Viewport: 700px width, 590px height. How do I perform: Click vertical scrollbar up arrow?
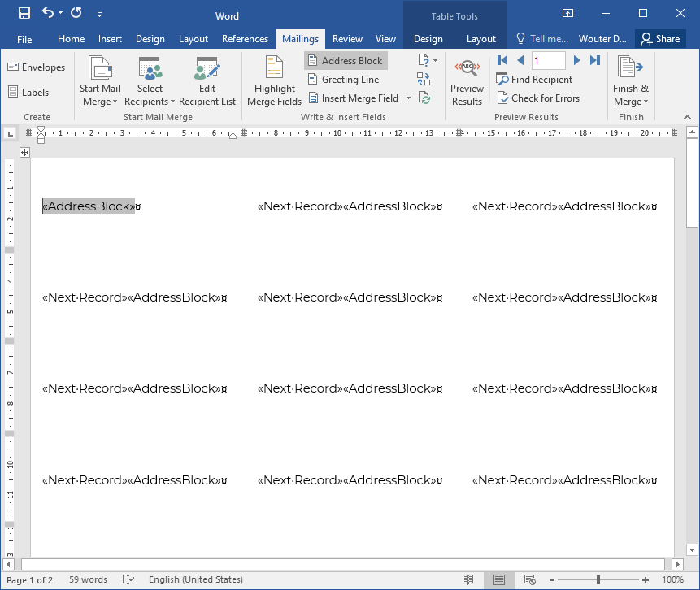692,132
